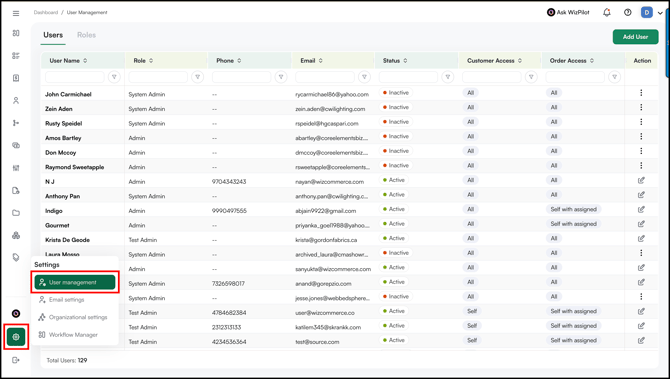This screenshot has width=670, height=379.
Task: Sort by User Name column arrows
Action: (x=85, y=61)
